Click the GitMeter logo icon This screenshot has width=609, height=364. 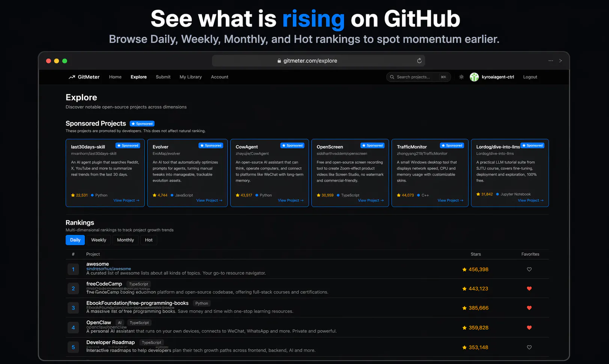pyautogui.click(x=72, y=77)
